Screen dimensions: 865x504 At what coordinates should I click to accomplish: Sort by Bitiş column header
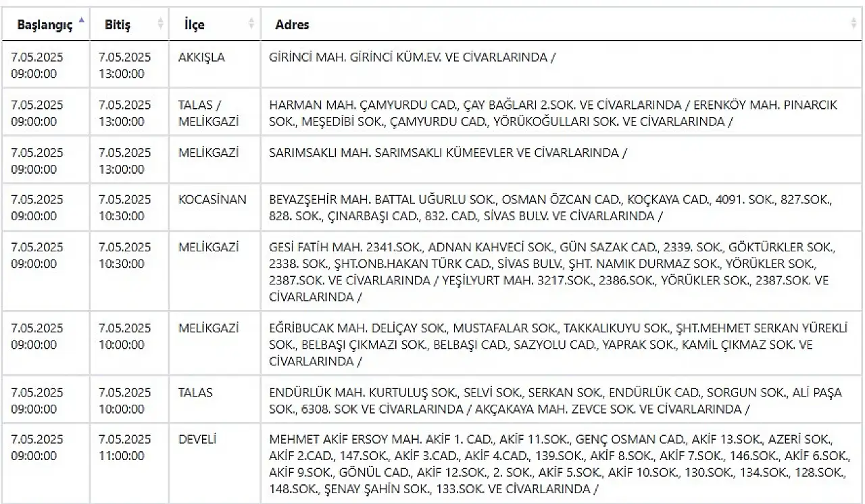(129, 24)
